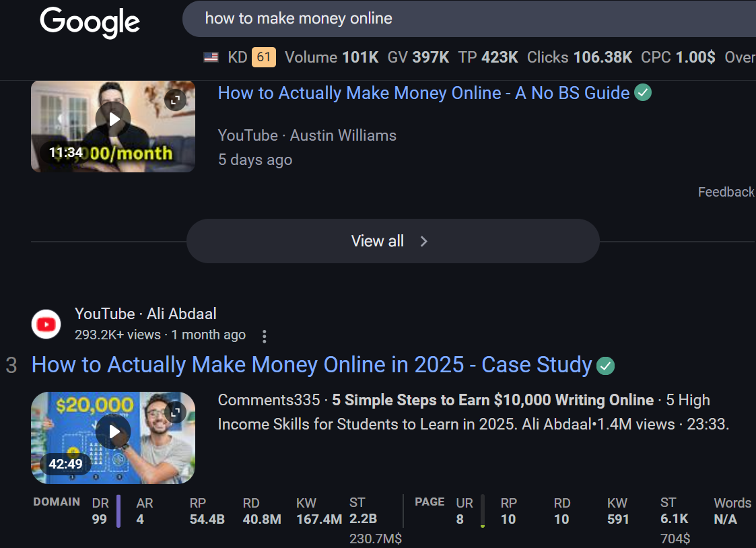Click the chevron arrow next to View all
Image resolution: width=756 pixels, height=548 pixels.
424,242
